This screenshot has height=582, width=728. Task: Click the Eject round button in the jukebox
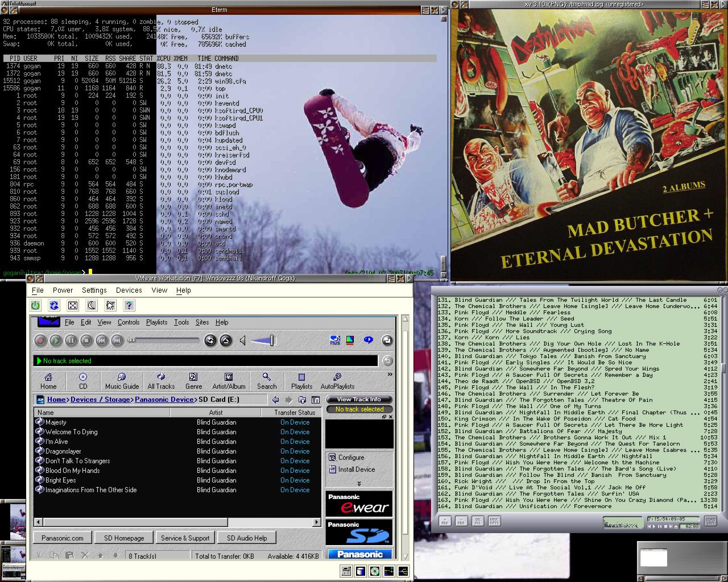coord(226,340)
